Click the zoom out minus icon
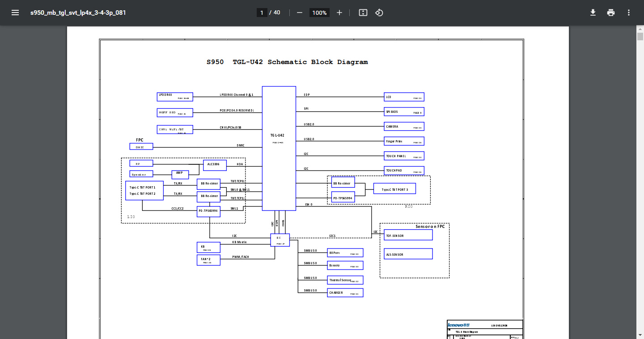 pos(300,13)
